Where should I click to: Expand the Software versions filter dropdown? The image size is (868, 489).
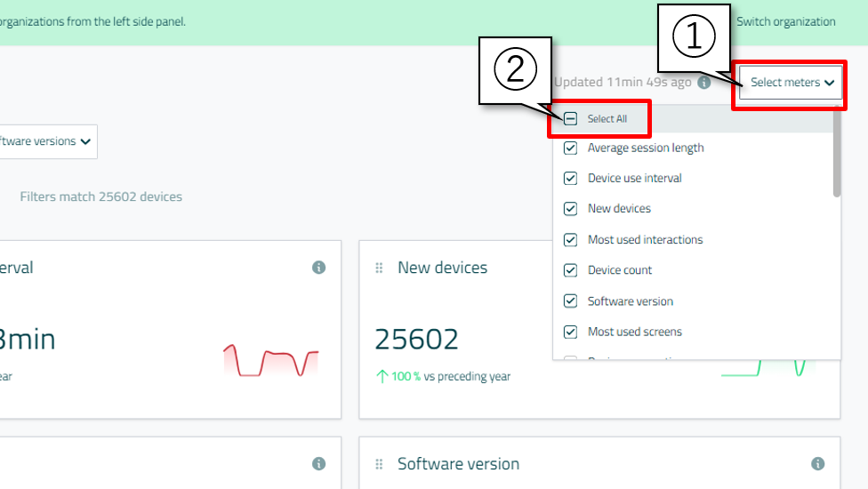[49, 141]
